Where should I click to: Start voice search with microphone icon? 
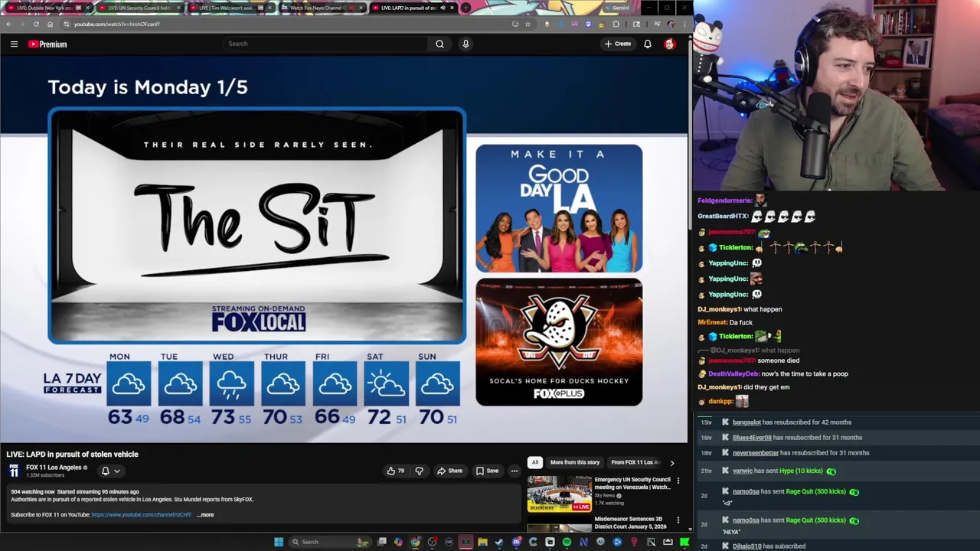(465, 44)
